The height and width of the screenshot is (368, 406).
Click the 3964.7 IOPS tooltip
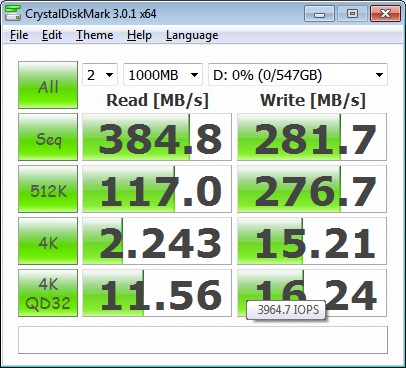[286, 310]
